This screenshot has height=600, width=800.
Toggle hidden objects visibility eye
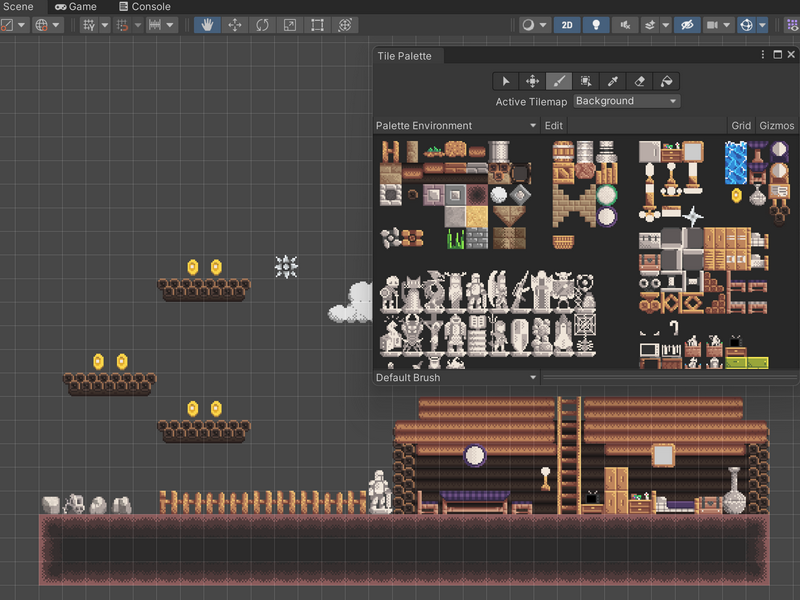click(x=687, y=25)
